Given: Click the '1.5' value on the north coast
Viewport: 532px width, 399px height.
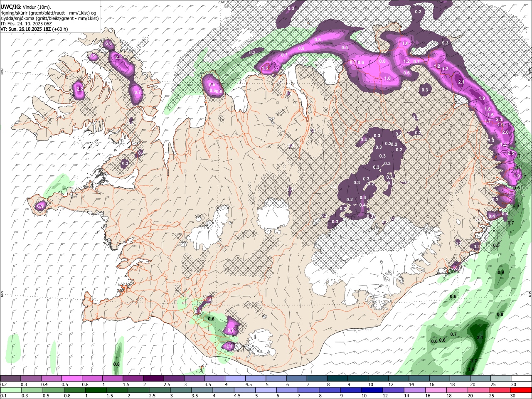Looking at the screenshot, I should pos(265,68).
